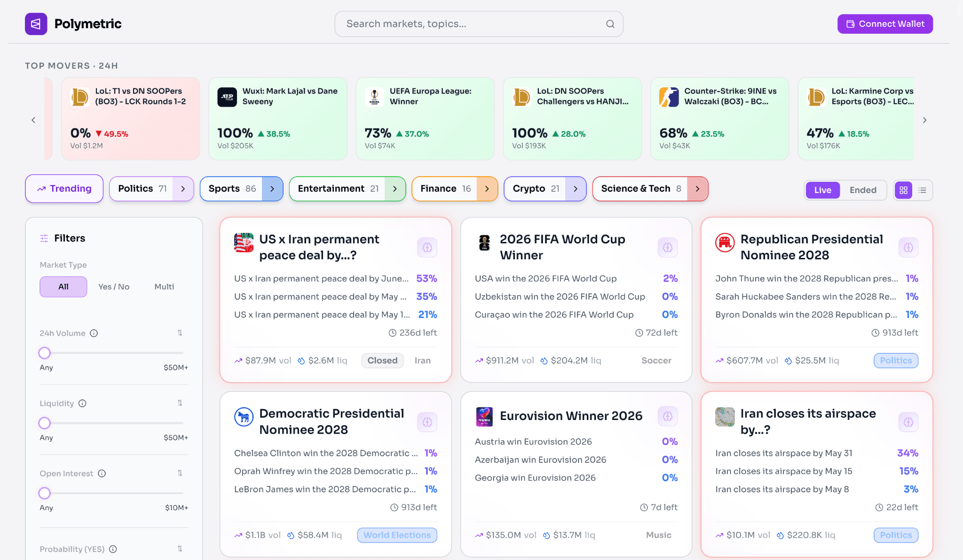Click the Eurovision market thumbnail icon

(484, 417)
